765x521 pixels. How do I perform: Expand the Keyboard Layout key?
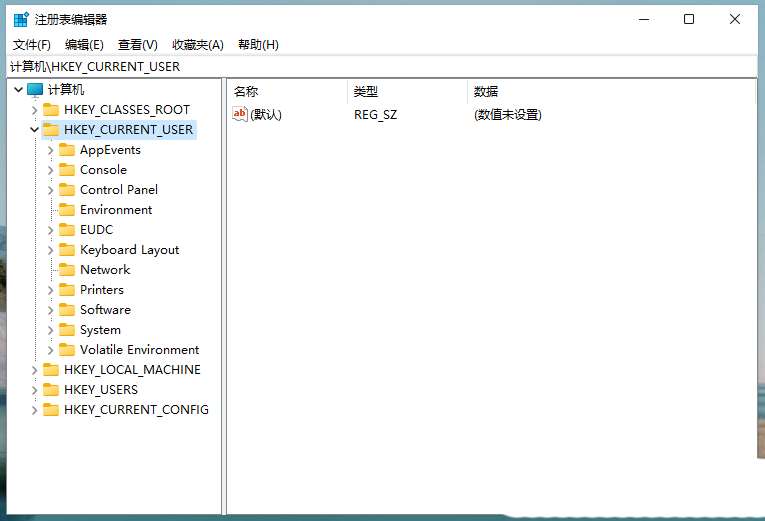click(x=50, y=250)
